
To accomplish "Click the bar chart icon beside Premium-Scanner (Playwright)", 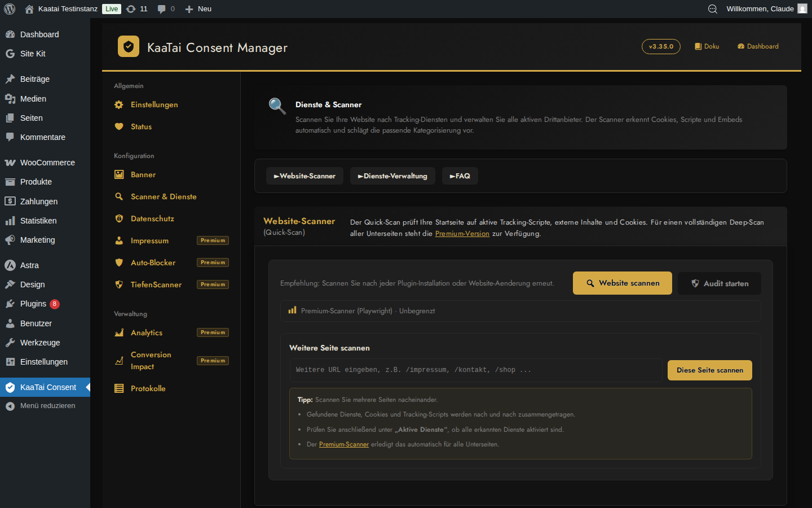I will point(292,310).
